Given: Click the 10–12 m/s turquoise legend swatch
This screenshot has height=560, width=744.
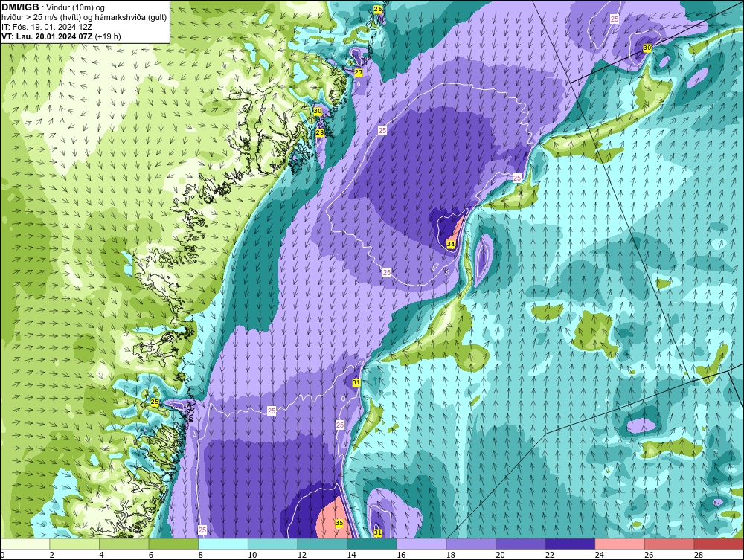Looking at the screenshot, I should coord(273,544).
